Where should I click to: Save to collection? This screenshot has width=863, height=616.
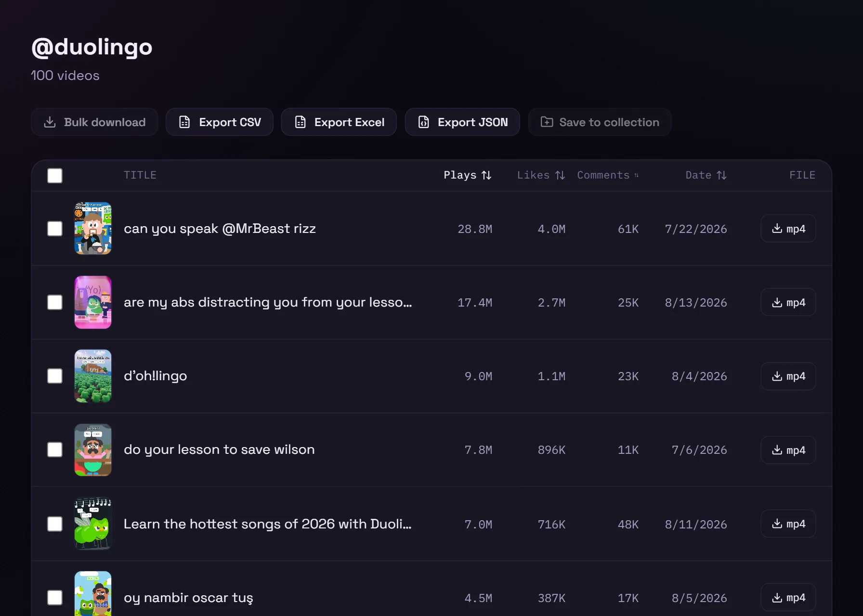point(600,122)
